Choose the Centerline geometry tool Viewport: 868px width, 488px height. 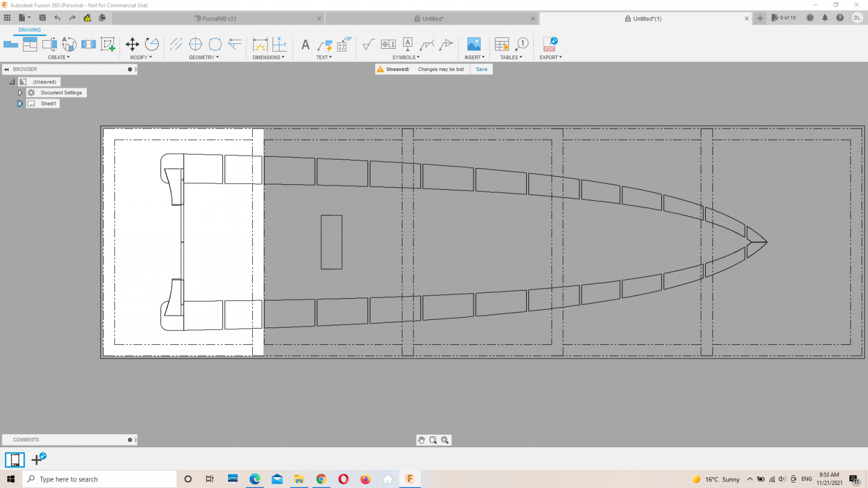tap(176, 44)
